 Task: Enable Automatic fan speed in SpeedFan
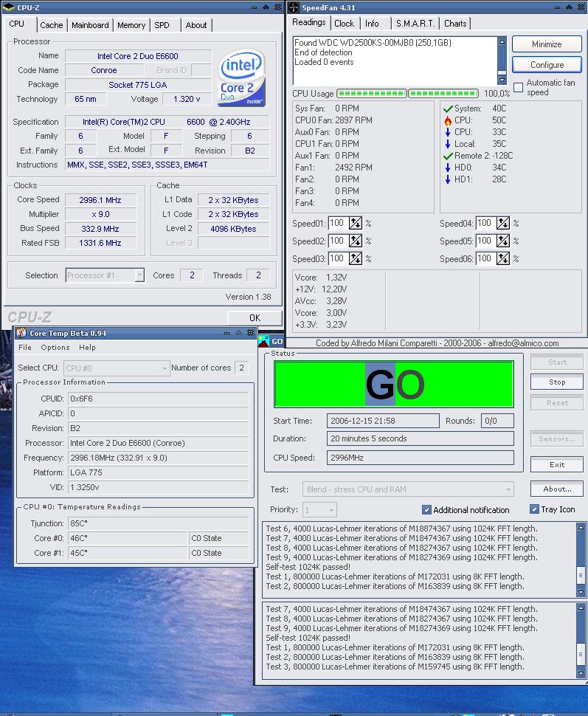[x=518, y=87]
